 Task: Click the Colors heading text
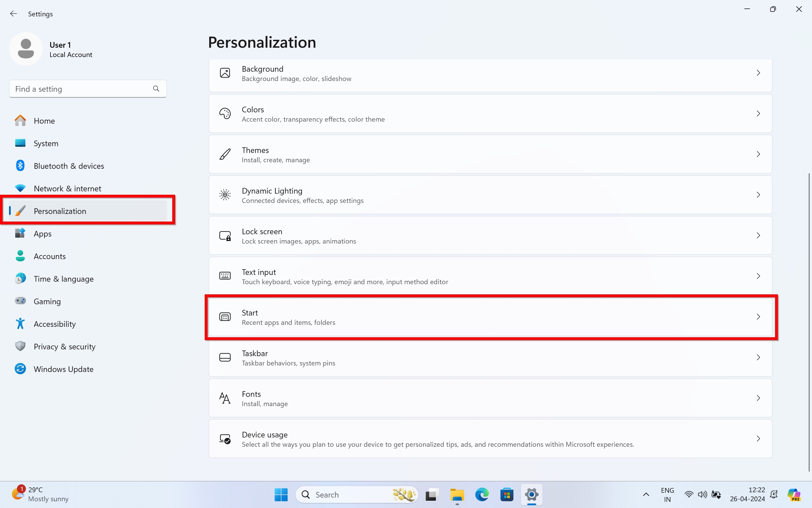[x=253, y=110]
